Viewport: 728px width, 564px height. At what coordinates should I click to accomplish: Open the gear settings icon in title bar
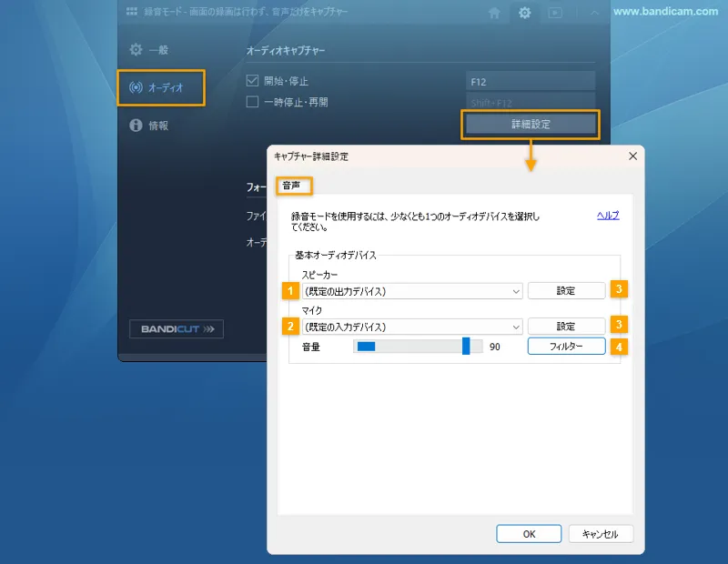pos(525,13)
